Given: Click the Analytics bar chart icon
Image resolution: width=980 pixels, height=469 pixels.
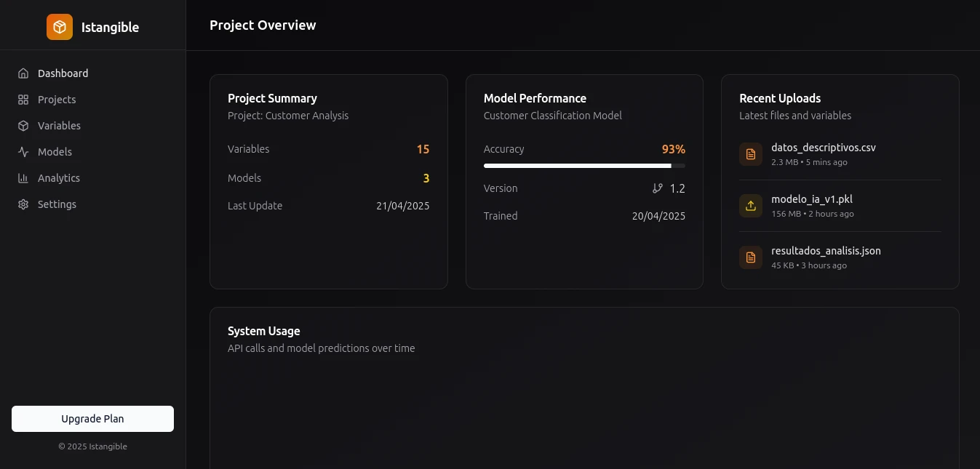Looking at the screenshot, I should [23, 178].
